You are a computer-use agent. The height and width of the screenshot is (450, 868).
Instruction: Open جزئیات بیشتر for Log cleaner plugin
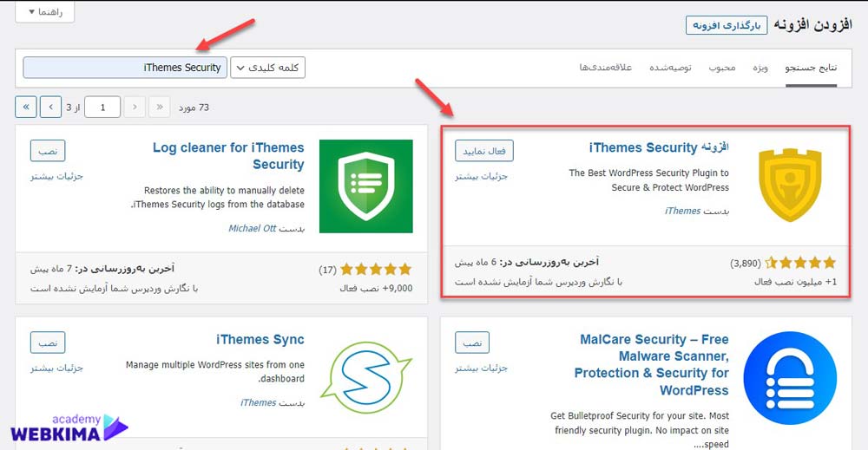56,177
